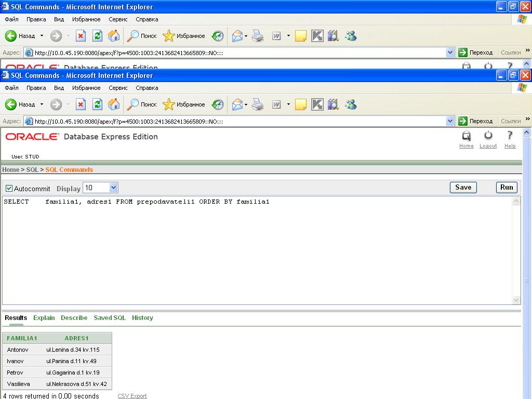Image resolution: width=532 pixels, height=399 pixels.
Task: Open Mail envelope icon in front window toolbar
Action: (x=237, y=104)
